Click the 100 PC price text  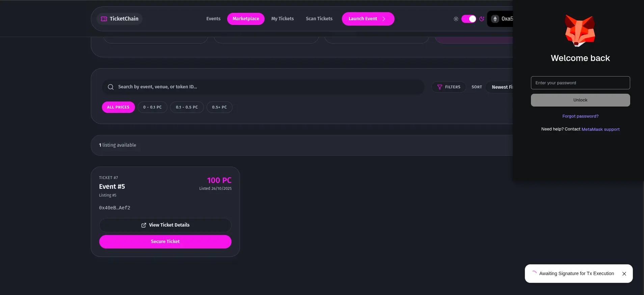219,180
